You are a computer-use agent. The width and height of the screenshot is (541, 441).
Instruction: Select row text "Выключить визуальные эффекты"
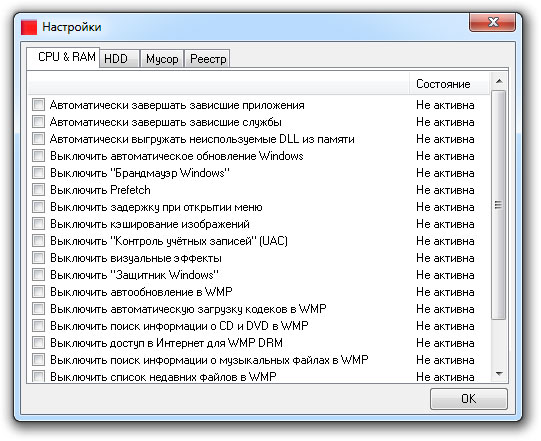[x=136, y=258]
